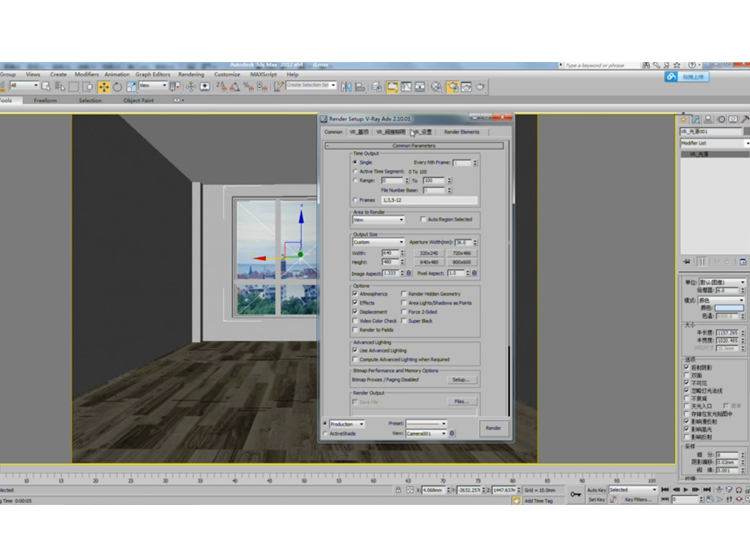Click the Mirror tool icon
This screenshot has height=560, width=750.
[346, 87]
